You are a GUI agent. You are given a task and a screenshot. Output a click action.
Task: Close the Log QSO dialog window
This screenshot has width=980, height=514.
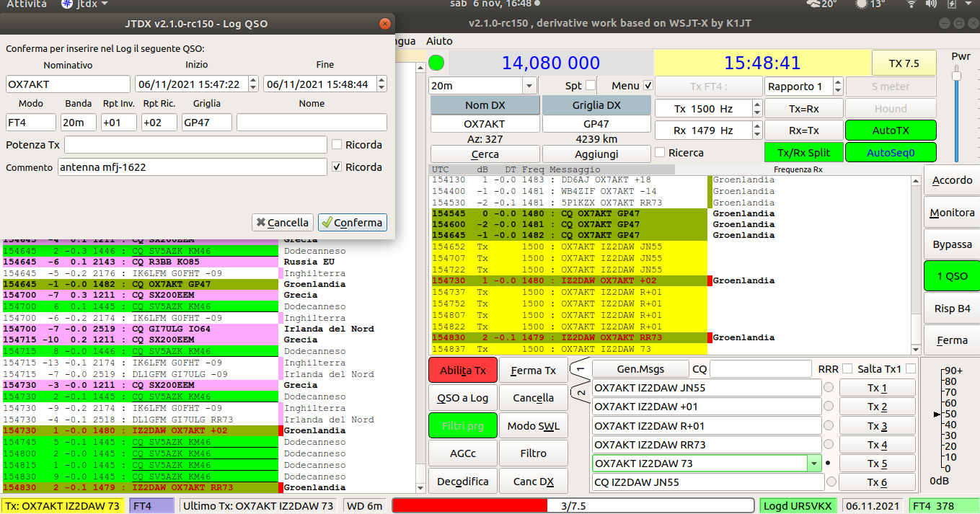(x=385, y=24)
